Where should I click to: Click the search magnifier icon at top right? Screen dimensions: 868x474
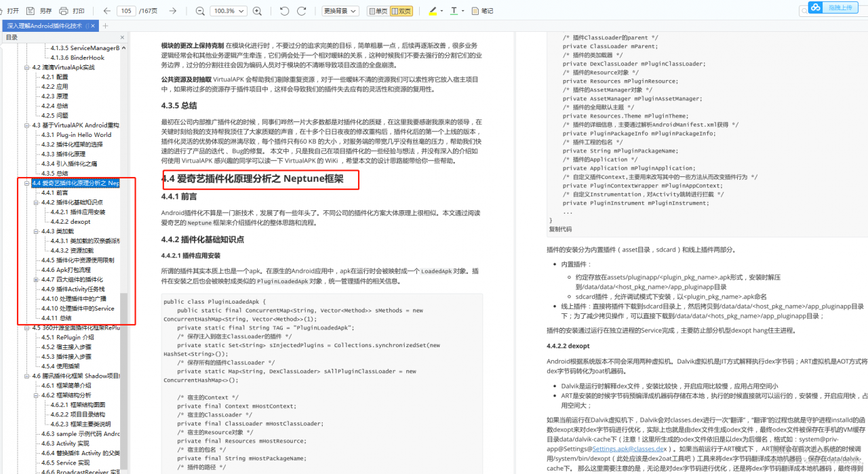[806, 9]
